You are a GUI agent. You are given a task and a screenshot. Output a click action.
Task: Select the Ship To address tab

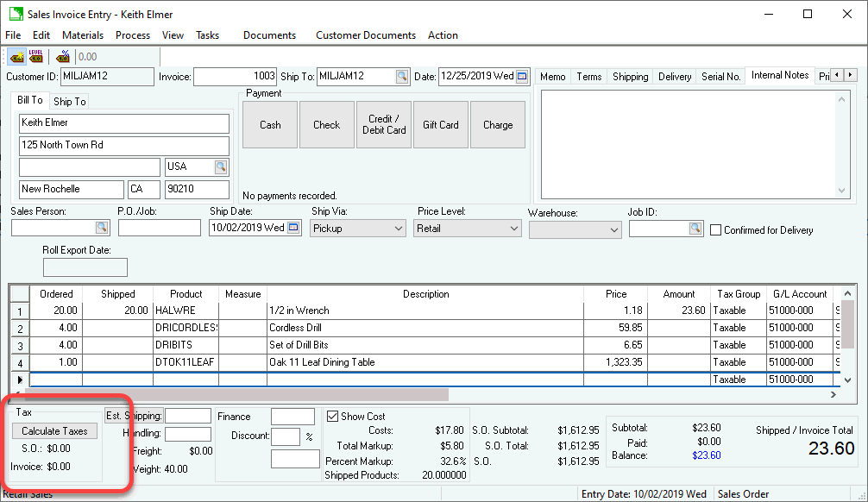[70, 102]
